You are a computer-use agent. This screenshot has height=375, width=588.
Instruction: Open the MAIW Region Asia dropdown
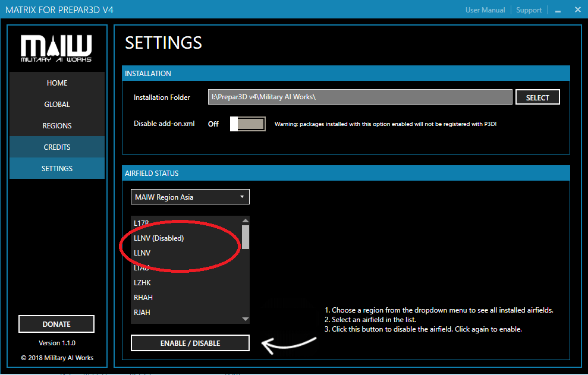190,197
